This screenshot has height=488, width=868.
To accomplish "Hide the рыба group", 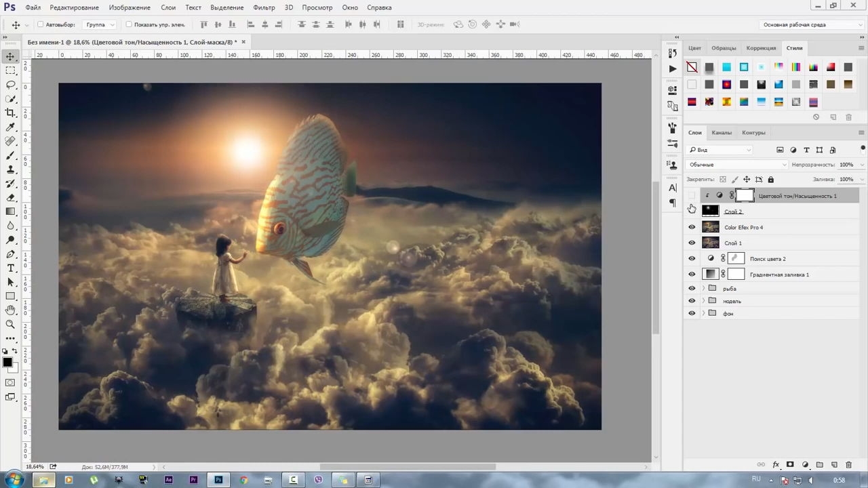I will click(x=692, y=289).
